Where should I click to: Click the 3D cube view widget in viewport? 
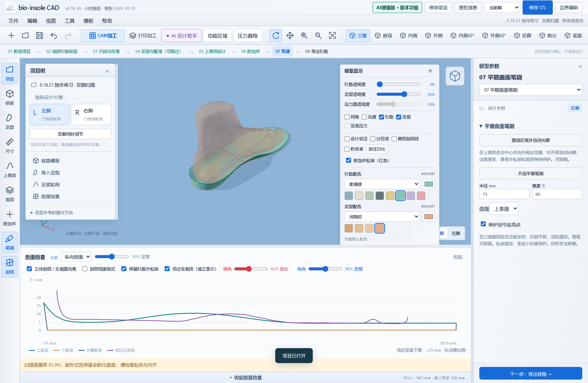coord(455,76)
